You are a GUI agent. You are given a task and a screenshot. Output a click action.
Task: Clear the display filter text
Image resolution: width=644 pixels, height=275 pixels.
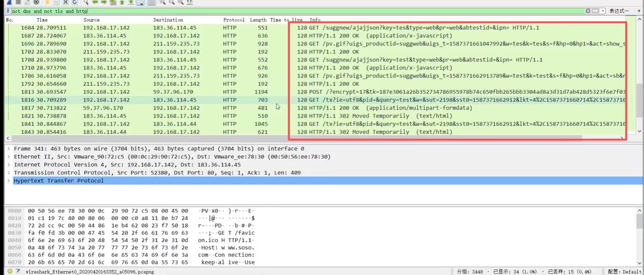588,11
